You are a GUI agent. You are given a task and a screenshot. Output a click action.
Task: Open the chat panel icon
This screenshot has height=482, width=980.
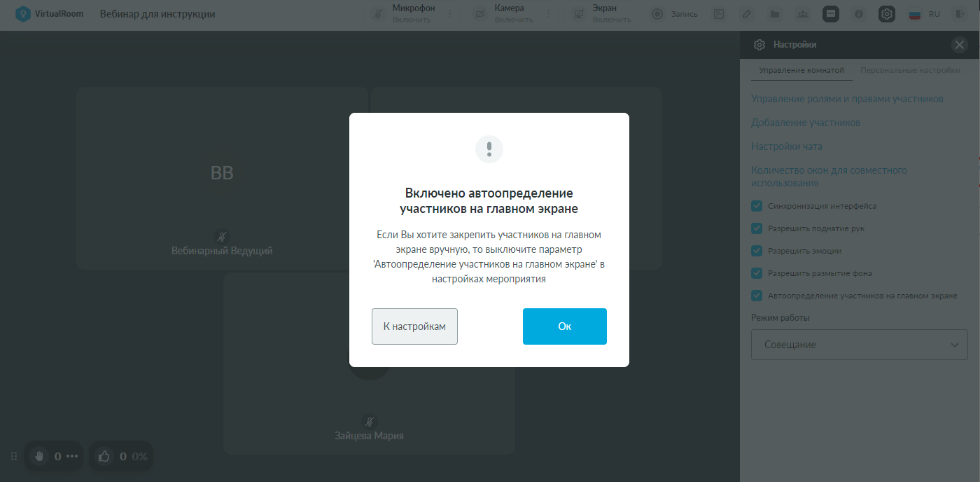(x=831, y=14)
